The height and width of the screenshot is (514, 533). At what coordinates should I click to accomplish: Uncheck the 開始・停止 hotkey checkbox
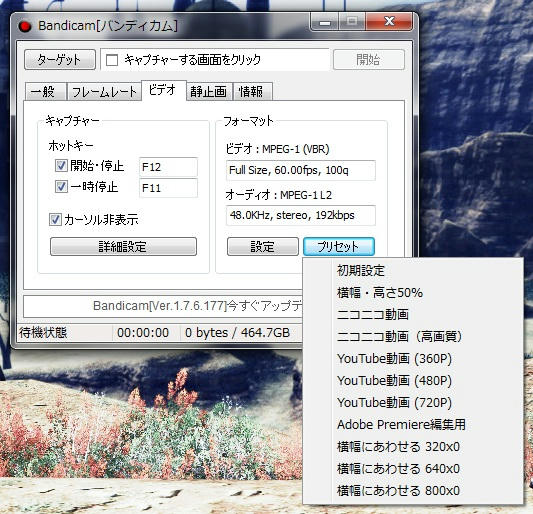pyautogui.click(x=61, y=166)
